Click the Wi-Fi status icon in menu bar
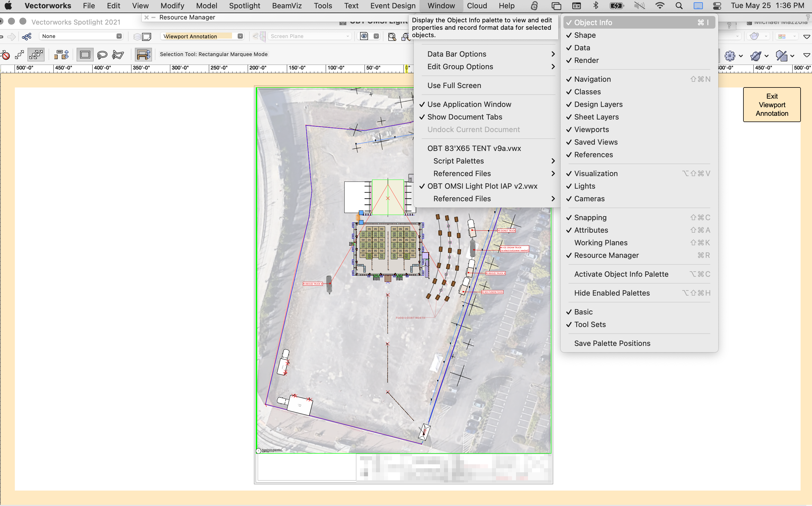Screen dimensions: 812x506 (659, 6)
